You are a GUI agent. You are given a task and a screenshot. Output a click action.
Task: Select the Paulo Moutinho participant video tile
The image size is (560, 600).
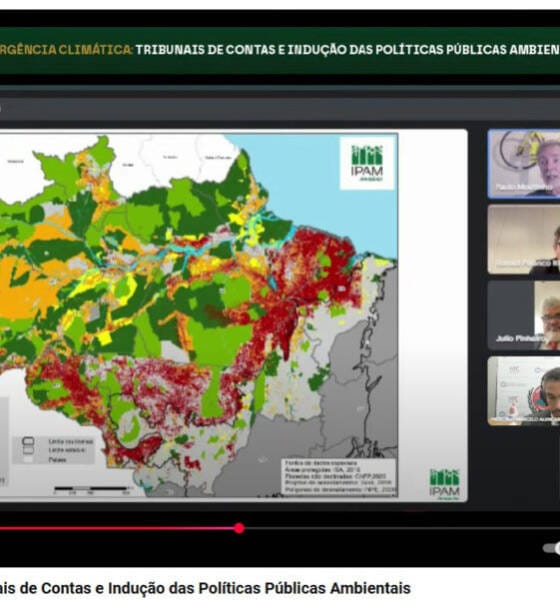(x=524, y=164)
